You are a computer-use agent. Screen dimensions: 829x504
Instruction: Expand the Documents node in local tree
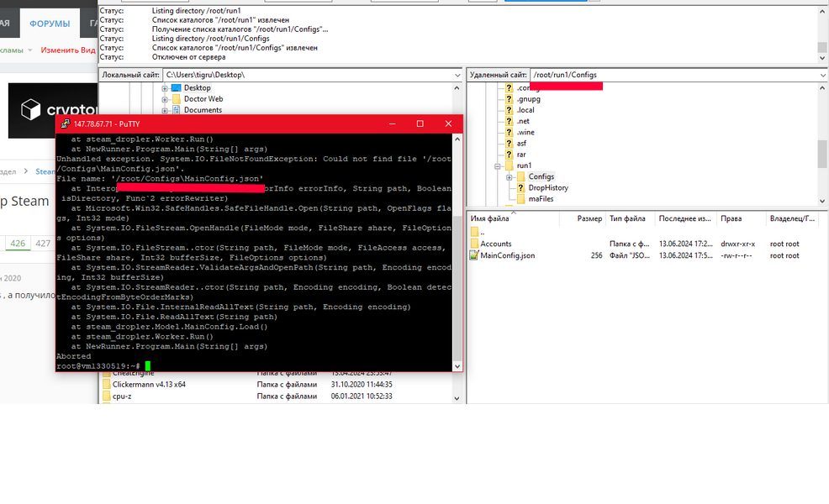tap(165, 110)
